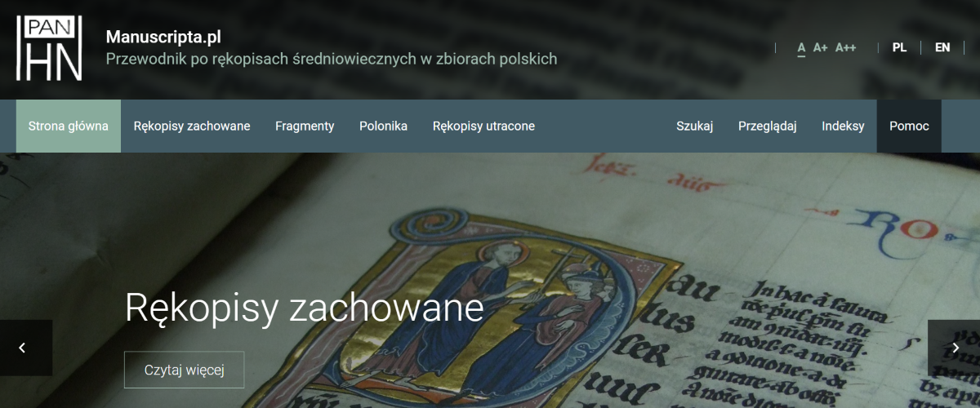This screenshot has height=408, width=980.
Task: Open the Strona główna tab
Action: tap(69, 126)
